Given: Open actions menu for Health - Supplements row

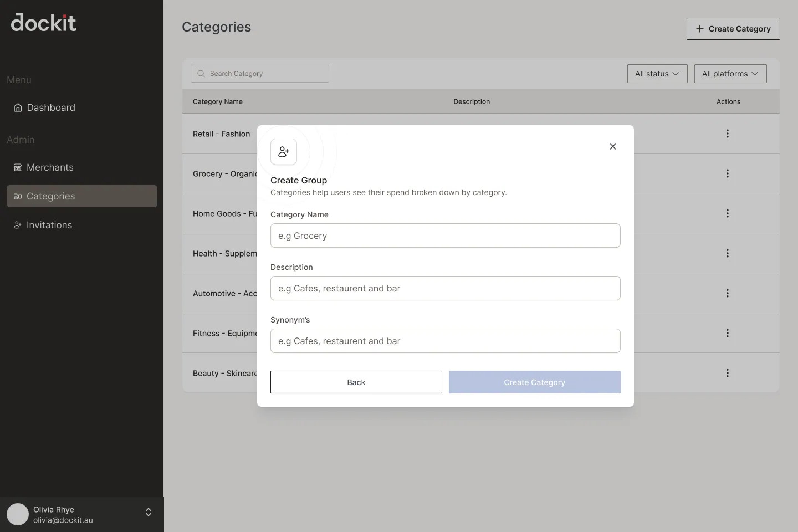Looking at the screenshot, I should pos(728,253).
